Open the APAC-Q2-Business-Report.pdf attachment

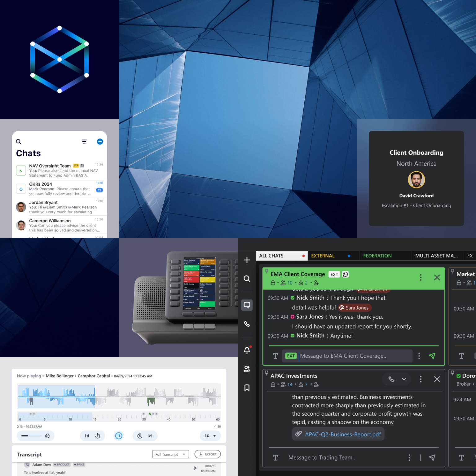pos(342,434)
